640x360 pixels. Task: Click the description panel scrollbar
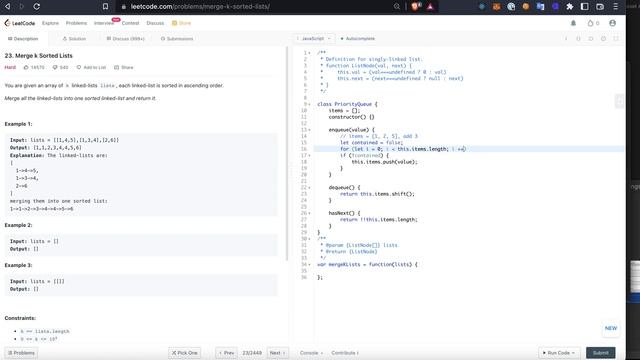click(x=287, y=154)
